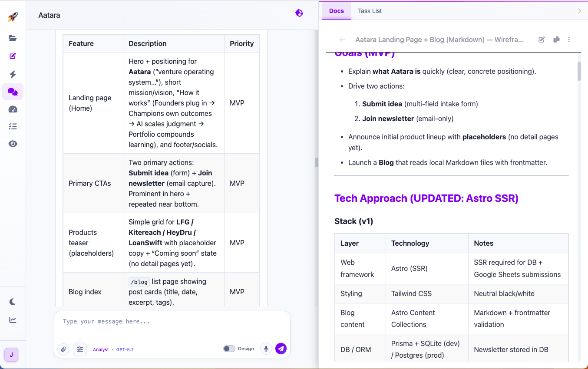Click the eye preview icon in sidebar
This screenshot has height=369, width=588.
(13, 143)
